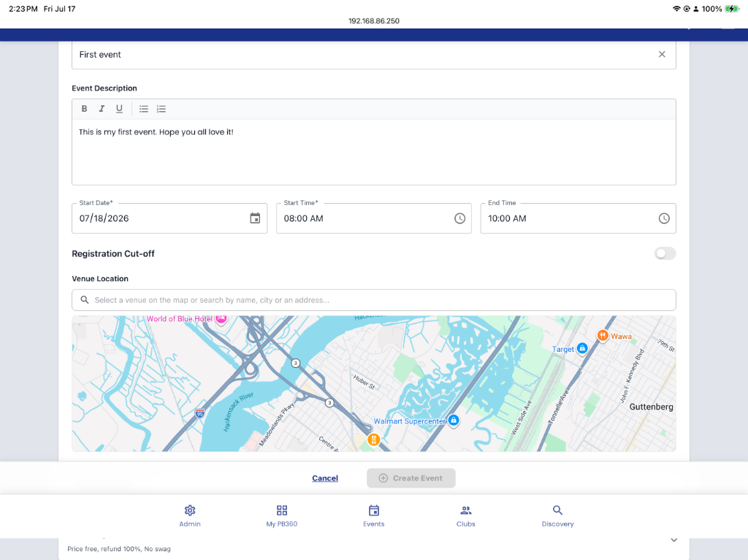Enable the Registration Cut-off switch
Image resolution: width=748 pixels, height=560 pixels.
click(x=665, y=253)
